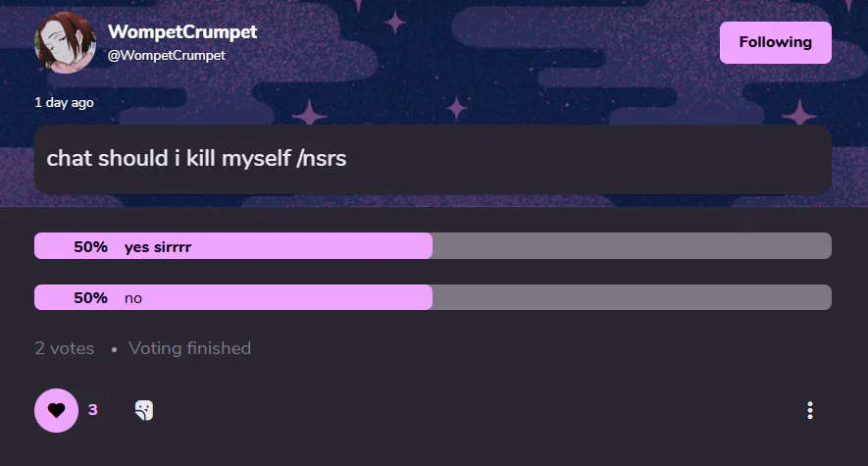Click the pink filled part of the "no" bar
This screenshot has height=466, width=868.
pos(294,297)
